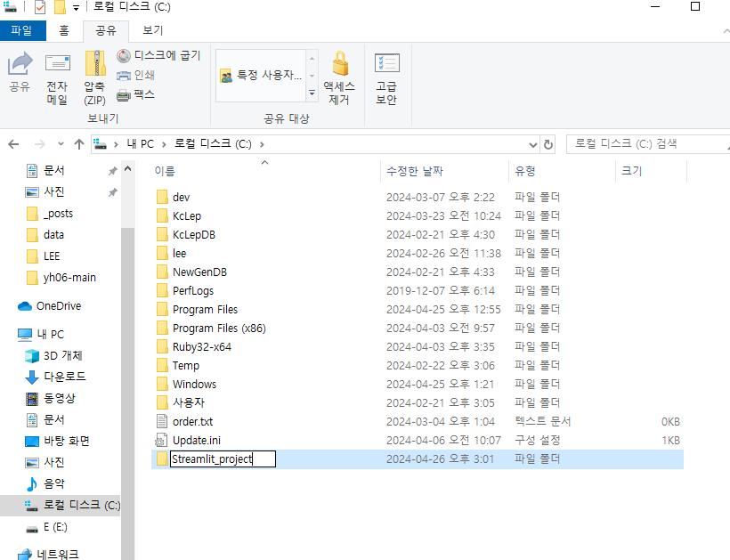Open OneDrive in navigation pane
The height and width of the screenshot is (560, 730).
50,306
